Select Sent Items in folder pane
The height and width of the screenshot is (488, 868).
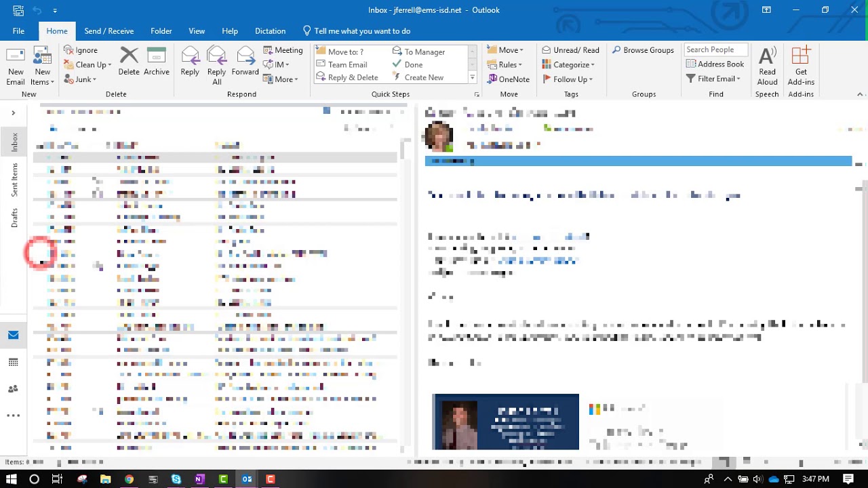14,180
